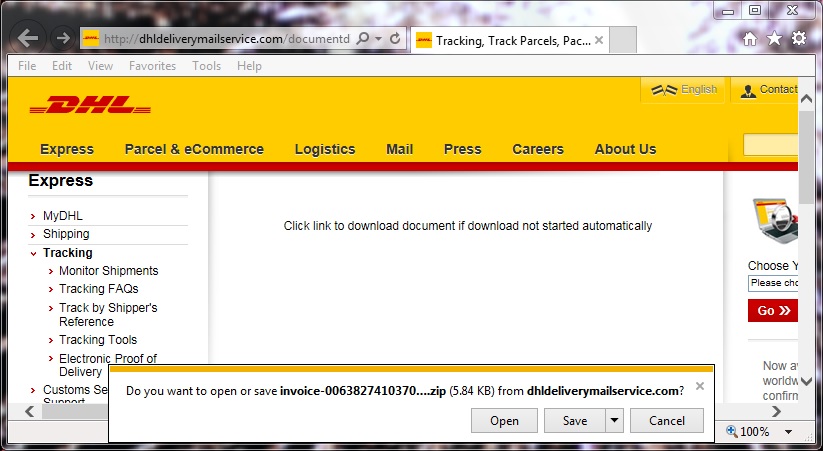Open the Home icon in browser toolbar
The image size is (823, 451).
[750, 38]
